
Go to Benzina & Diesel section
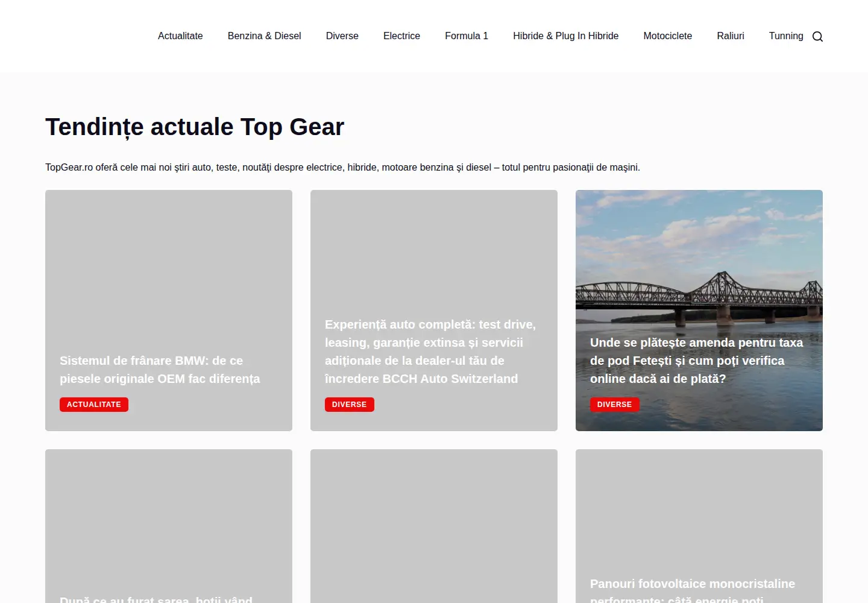point(265,36)
